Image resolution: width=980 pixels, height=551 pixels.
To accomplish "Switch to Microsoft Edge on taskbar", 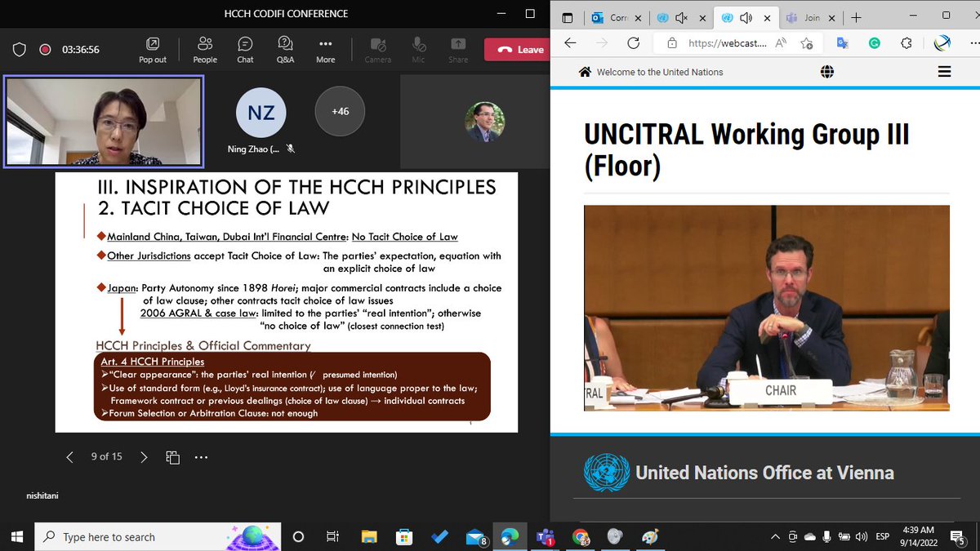I will tap(510, 536).
